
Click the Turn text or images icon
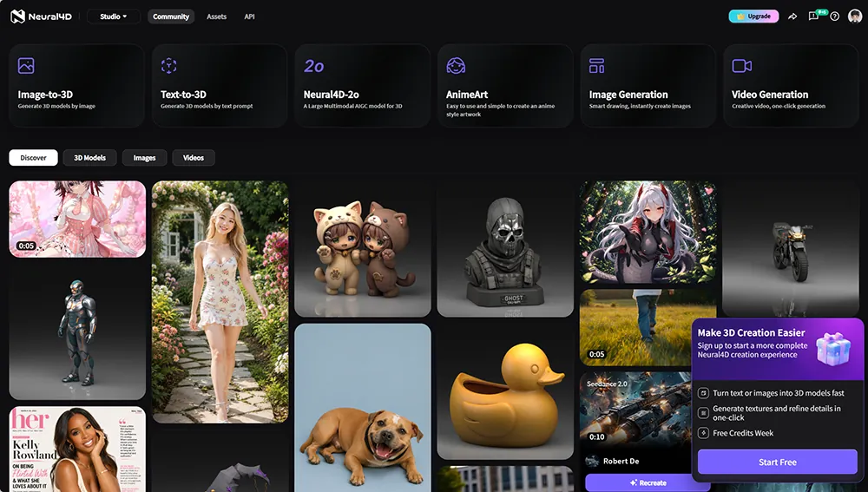703,393
